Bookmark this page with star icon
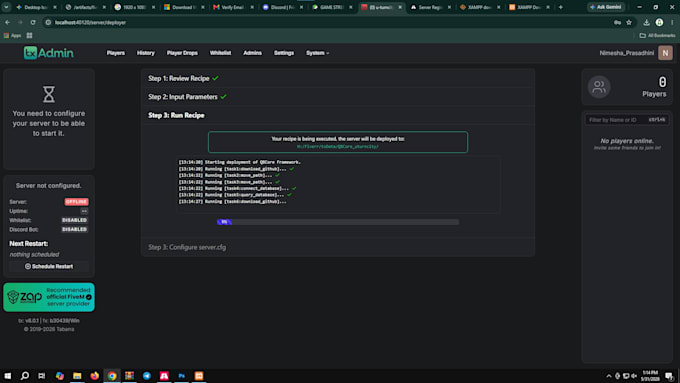This screenshot has height=383, width=680. [629, 23]
